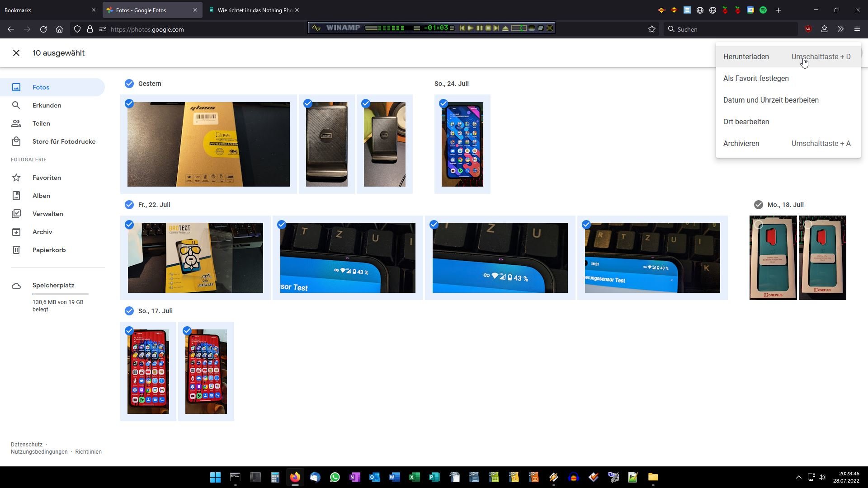
Task: Open the Nutzungsbedingungen link
Action: [x=39, y=452]
